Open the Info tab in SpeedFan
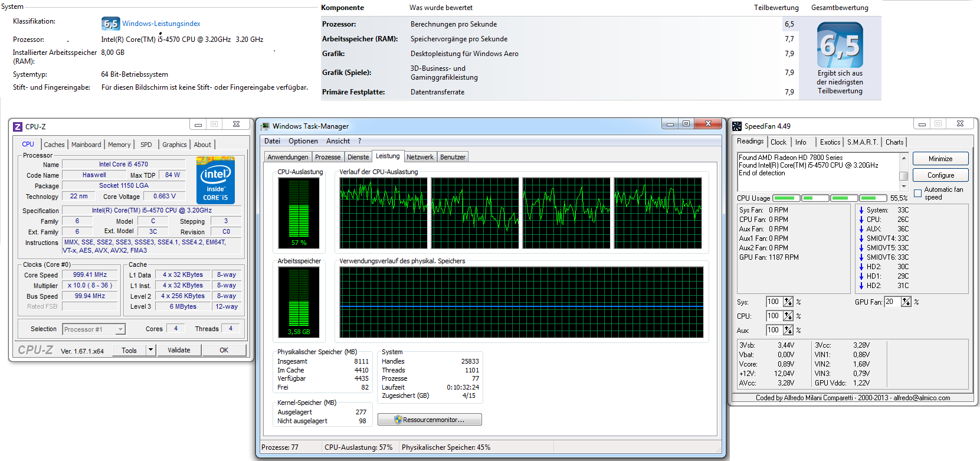This screenshot has height=461, width=980. coord(801,142)
